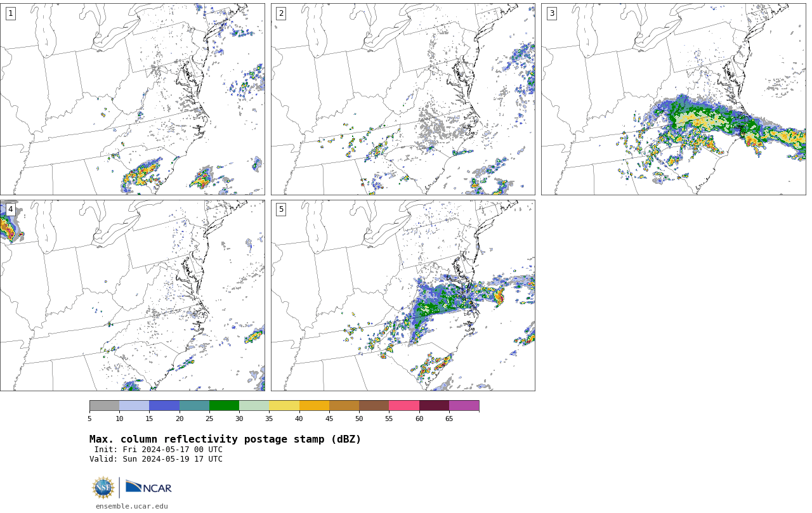
Task: Click the yellow 35-40 dBZ swatch
Action: click(x=284, y=406)
